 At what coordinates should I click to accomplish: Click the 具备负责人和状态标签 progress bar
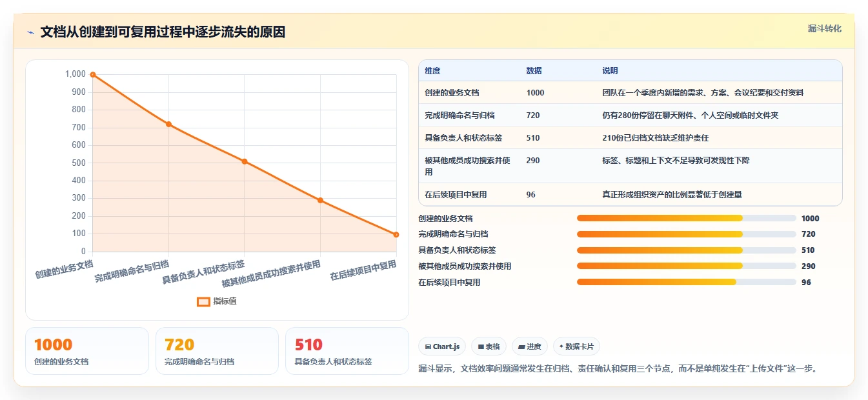pos(686,250)
